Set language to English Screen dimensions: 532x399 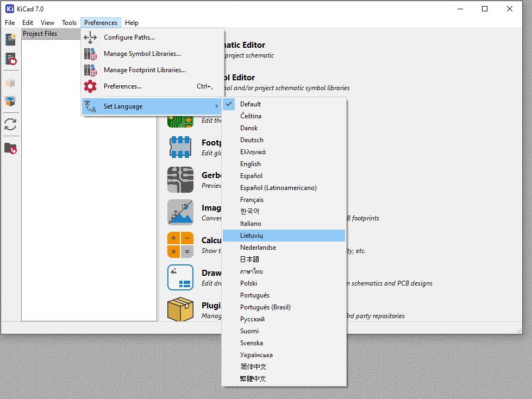[284, 164]
